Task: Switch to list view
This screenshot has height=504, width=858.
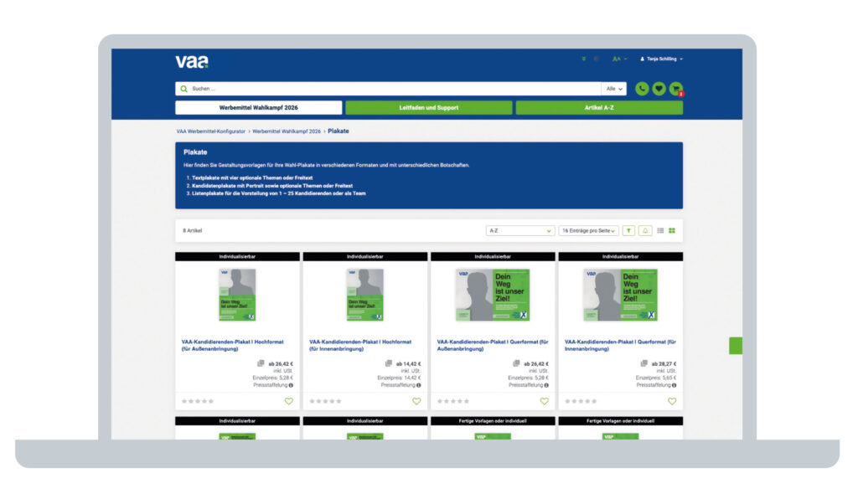Action: 660,230
